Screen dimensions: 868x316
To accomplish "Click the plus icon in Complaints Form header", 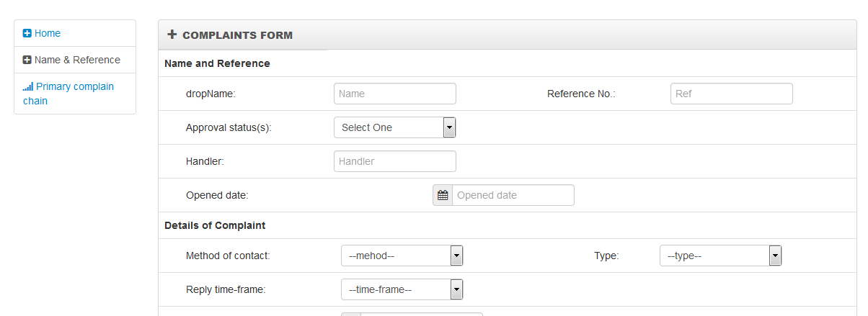I will coord(172,35).
